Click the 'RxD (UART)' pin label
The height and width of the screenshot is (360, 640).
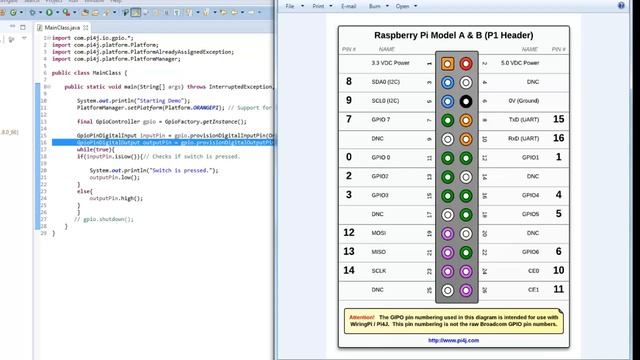tap(524, 138)
